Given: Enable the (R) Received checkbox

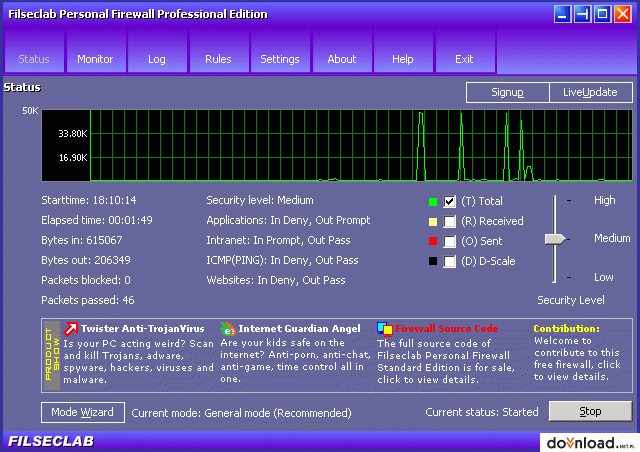Looking at the screenshot, I should 449,221.
